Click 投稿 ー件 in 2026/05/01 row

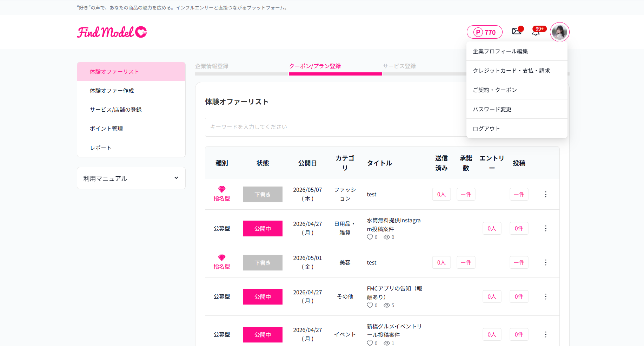pos(519,262)
